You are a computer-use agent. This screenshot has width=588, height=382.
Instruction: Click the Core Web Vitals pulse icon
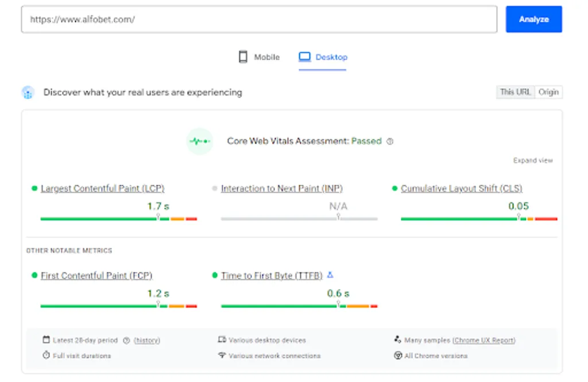click(199, 141)
